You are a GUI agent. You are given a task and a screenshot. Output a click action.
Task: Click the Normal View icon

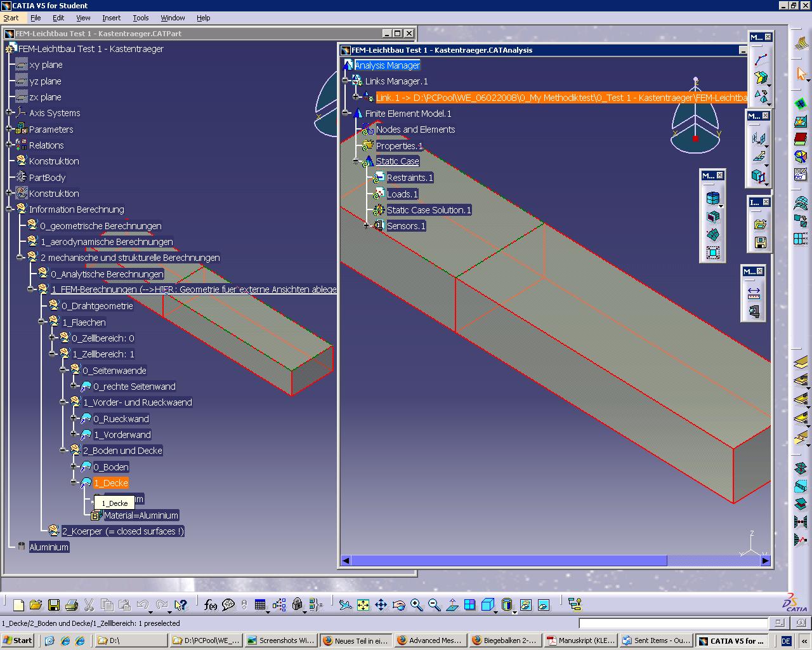pyautogui.click(x=452, y=605)
